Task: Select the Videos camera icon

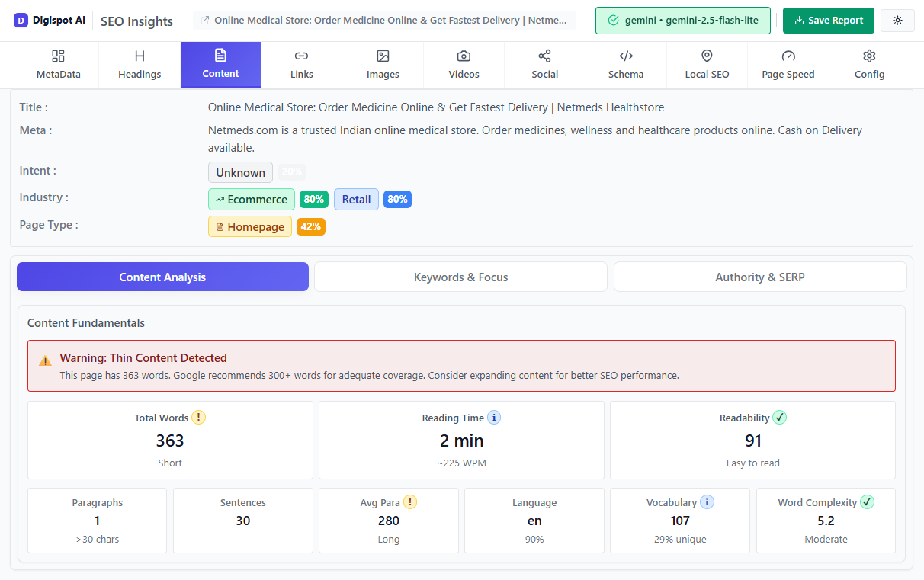Action: [464, 56]
